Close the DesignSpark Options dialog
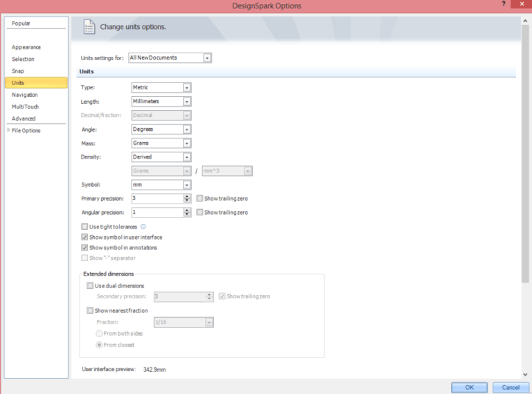The image size is (532, 394). coord(522,3)
